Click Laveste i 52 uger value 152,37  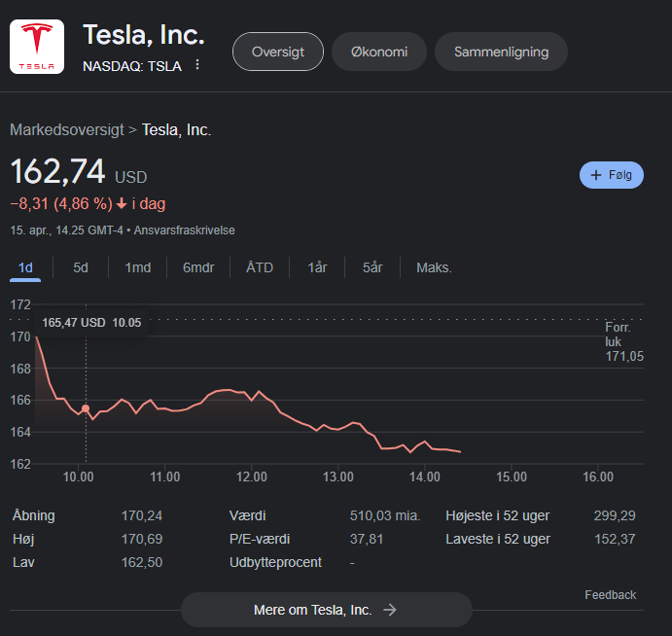pos(615,539)
